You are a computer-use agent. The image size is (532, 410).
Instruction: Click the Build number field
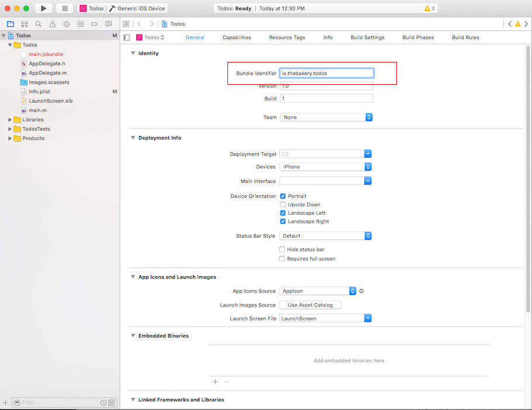tap(327, 99)
